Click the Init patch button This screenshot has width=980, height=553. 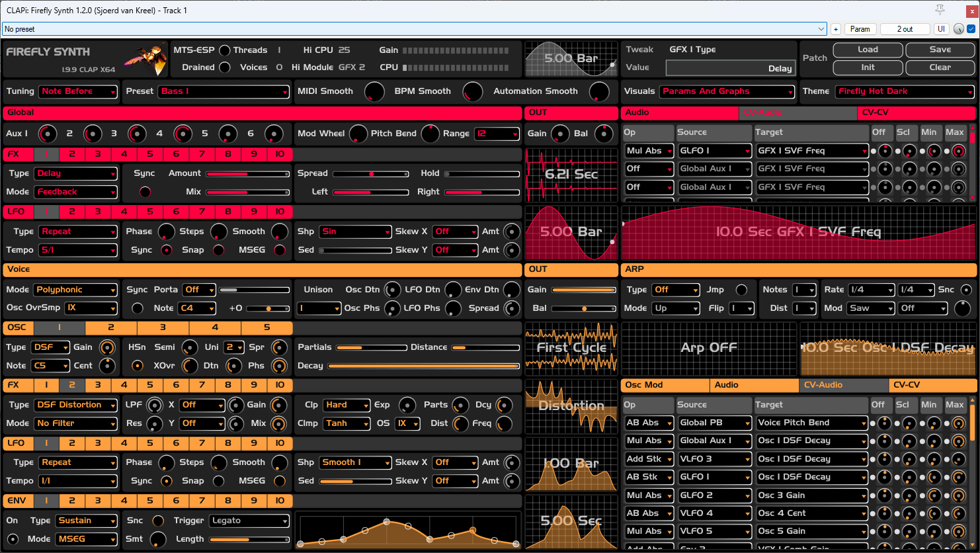(x=868, y=67)
